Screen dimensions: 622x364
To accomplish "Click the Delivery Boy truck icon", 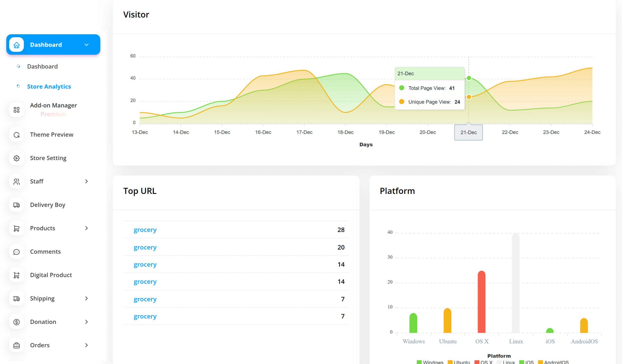I will (x=17, y=205).
